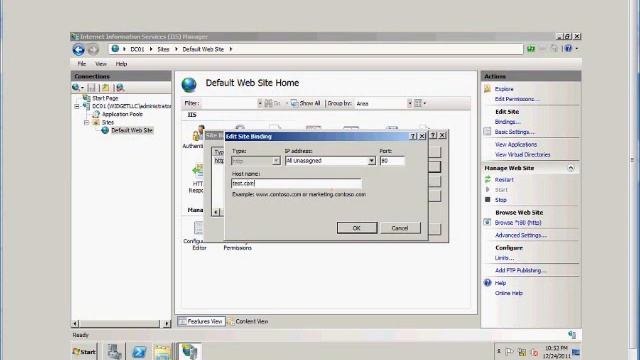640x360 pixels.
Task: Click the Host name input field
Action: [296, 183]
